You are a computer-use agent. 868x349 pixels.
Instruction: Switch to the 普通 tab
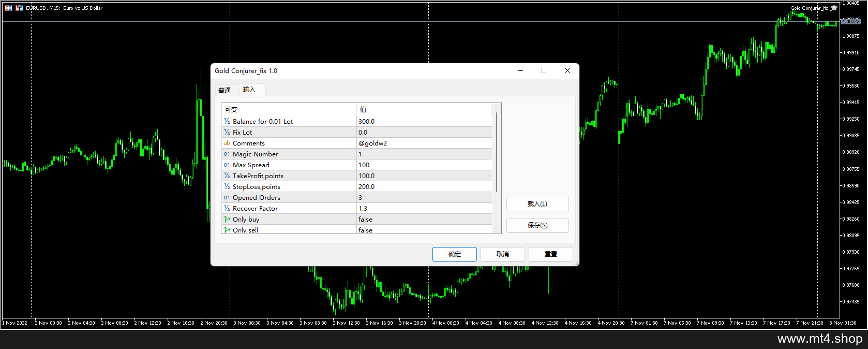pos(225,90)
